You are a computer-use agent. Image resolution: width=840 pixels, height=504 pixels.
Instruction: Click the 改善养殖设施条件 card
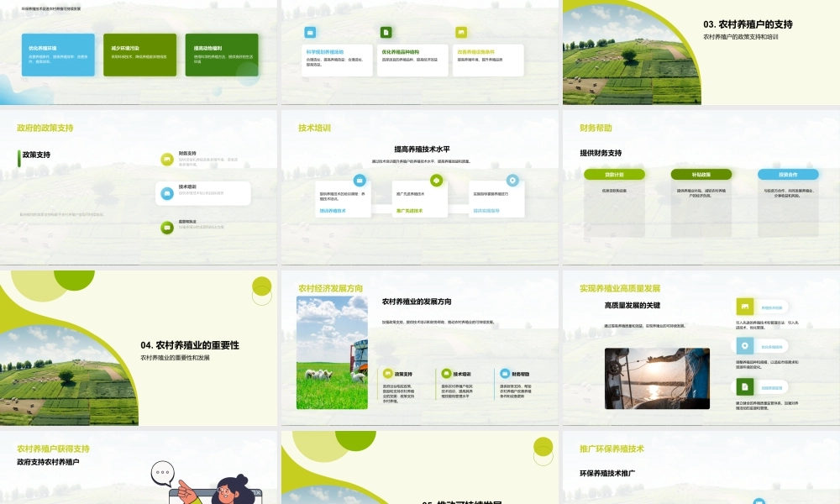(488, 60)
